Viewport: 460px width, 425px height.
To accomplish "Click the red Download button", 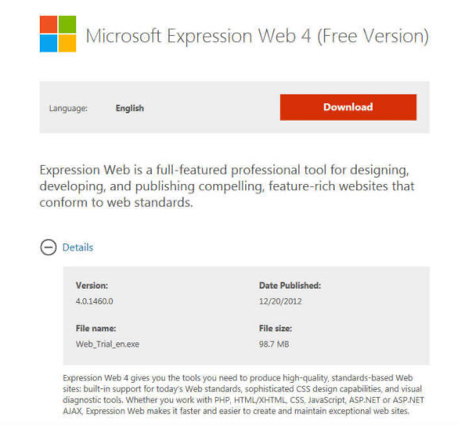I will [x=348, y=107].
